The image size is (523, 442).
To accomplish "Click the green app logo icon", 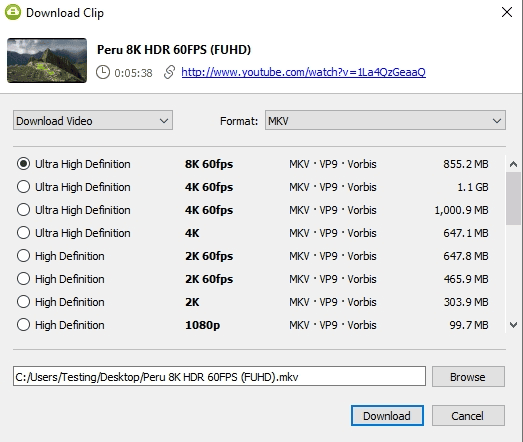I will pos(13,12).
